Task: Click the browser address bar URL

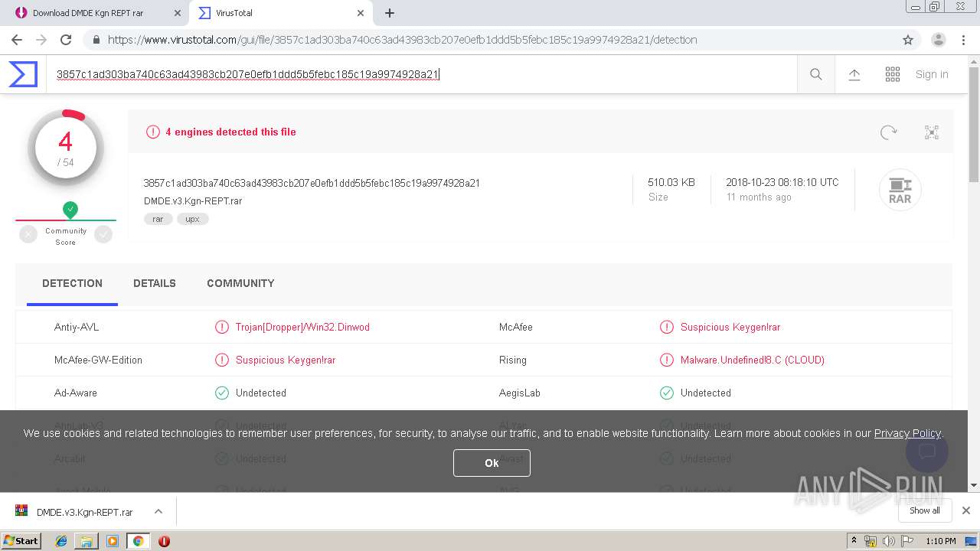Action: pos(403,40)
